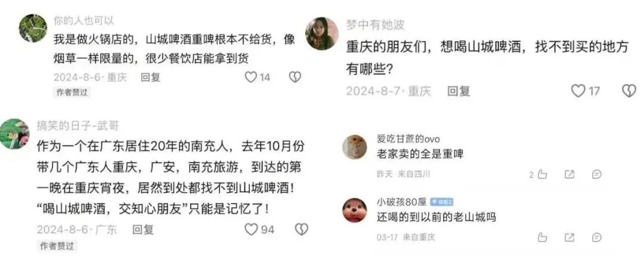Thumbs up 小破孩80屋's comment
Viewport: 644px width, 256px height.
542,237
